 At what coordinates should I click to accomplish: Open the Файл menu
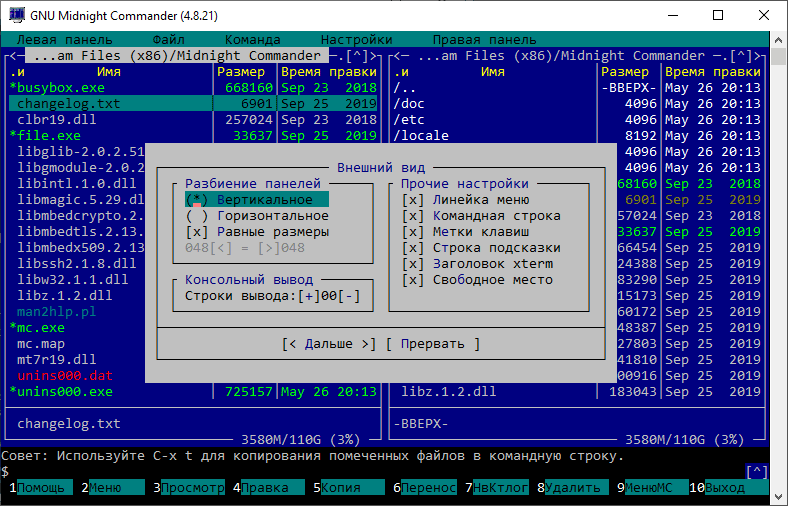click(168, 39)
